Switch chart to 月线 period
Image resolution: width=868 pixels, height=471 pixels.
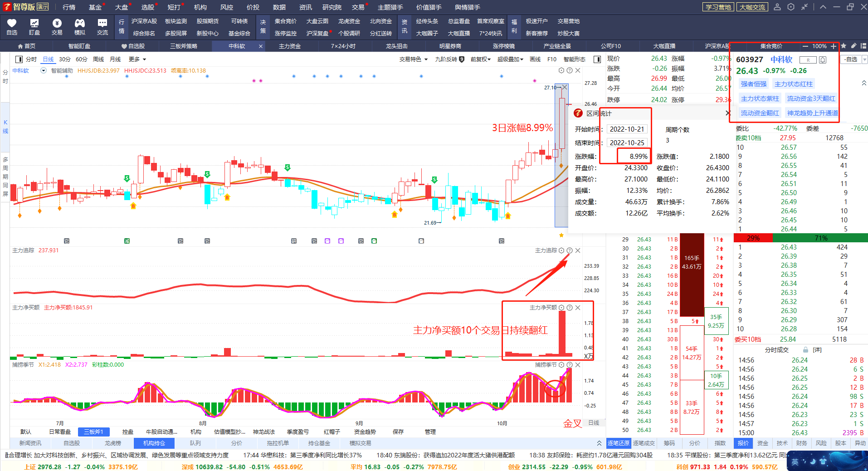(x=115, y=59)
